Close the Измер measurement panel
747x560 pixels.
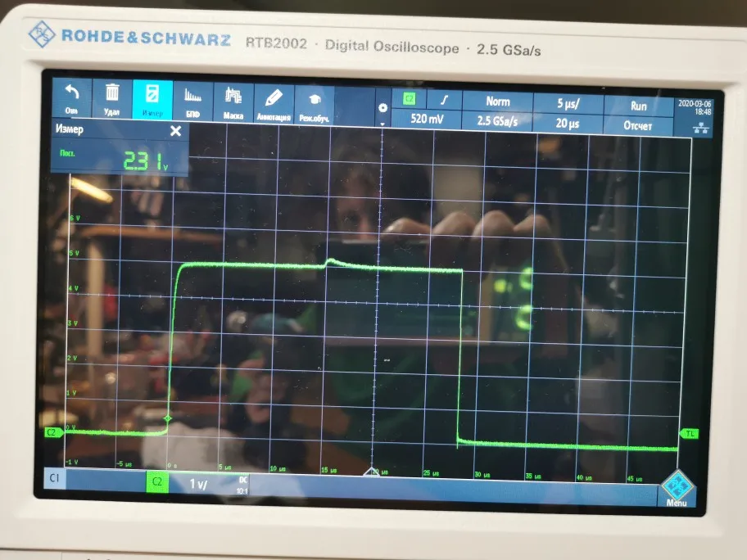tap(175, 131)
